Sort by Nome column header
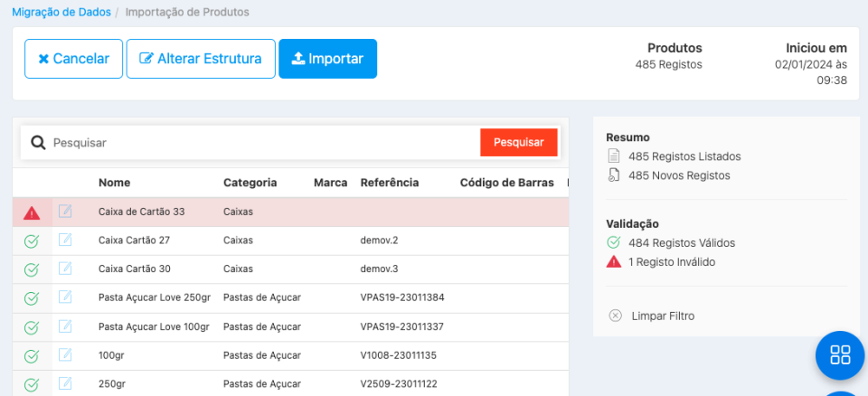The width and height of the screenshot is (868, 396). point(114,183)
